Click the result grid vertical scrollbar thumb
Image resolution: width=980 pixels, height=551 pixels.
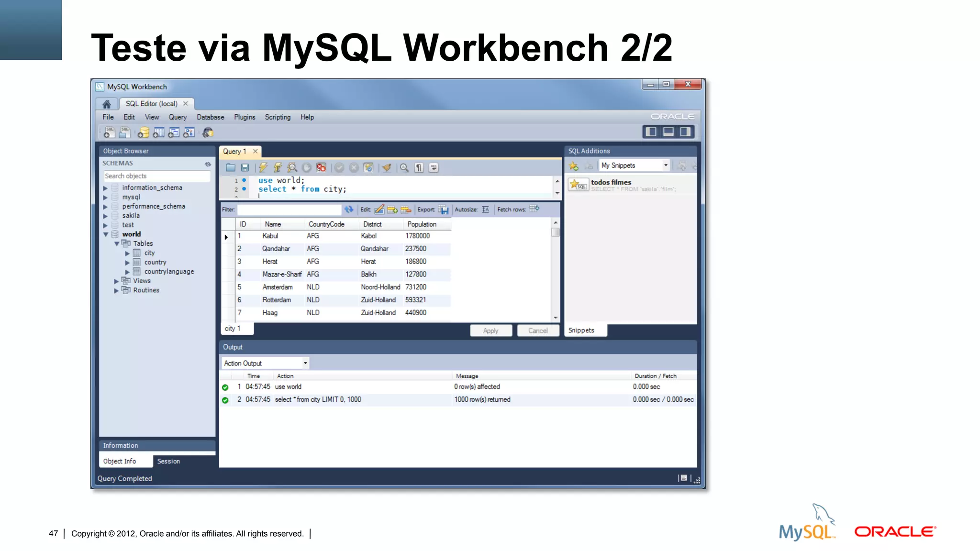pyautogui.click(x=556, y=232)
